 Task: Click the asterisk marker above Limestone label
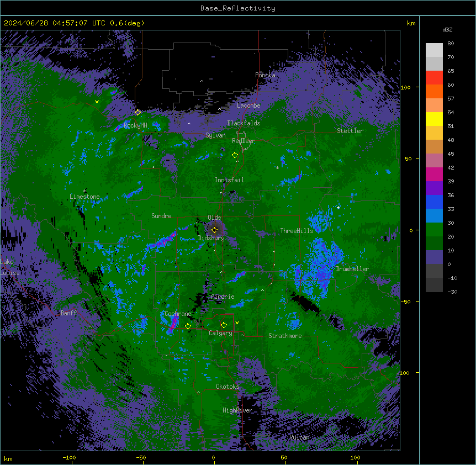pyautogui.click(x=85, y=191)
